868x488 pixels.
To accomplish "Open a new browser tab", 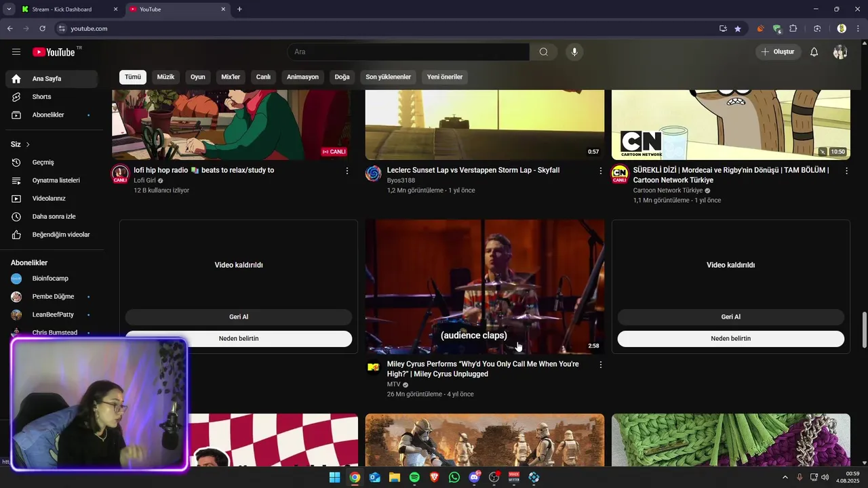I will [239, 9].
